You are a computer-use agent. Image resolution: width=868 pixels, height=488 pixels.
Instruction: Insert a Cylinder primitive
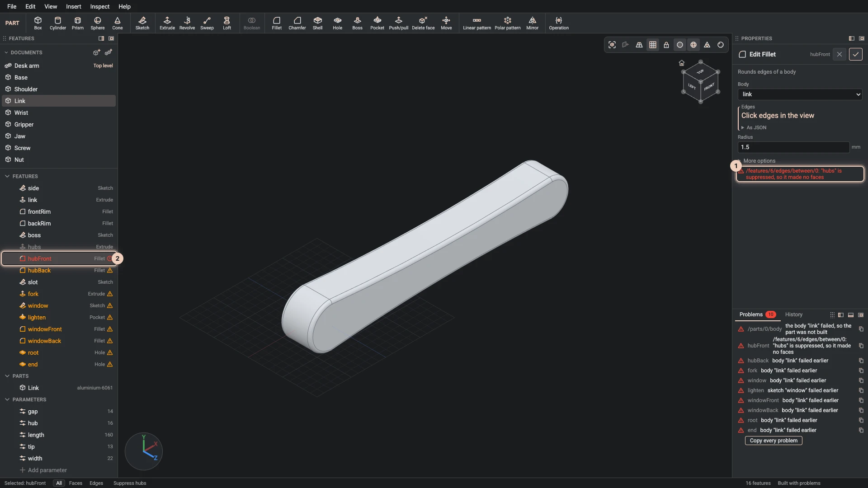(57, 23)
